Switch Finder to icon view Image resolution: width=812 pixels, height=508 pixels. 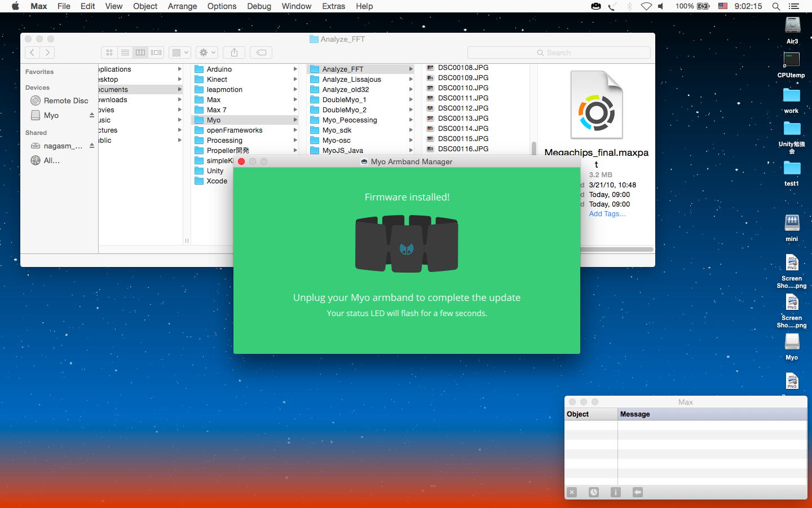109,52
